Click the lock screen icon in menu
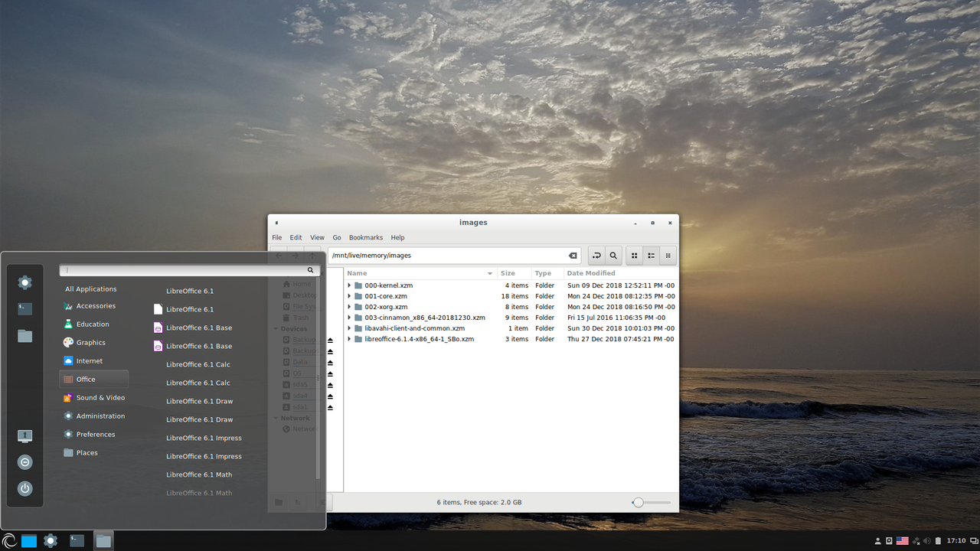Screen dimensions: 980x551 click(25, 435)
